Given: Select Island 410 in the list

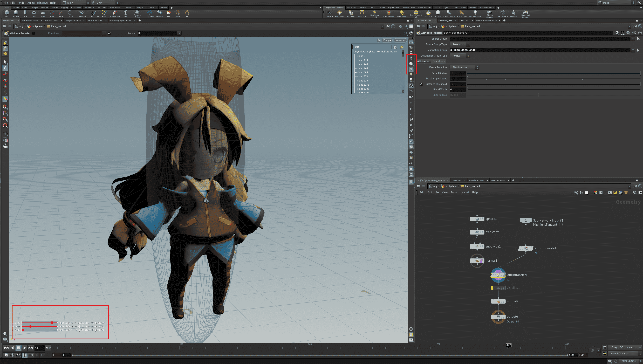Looking at the screenshot, I should click(362, 60).
